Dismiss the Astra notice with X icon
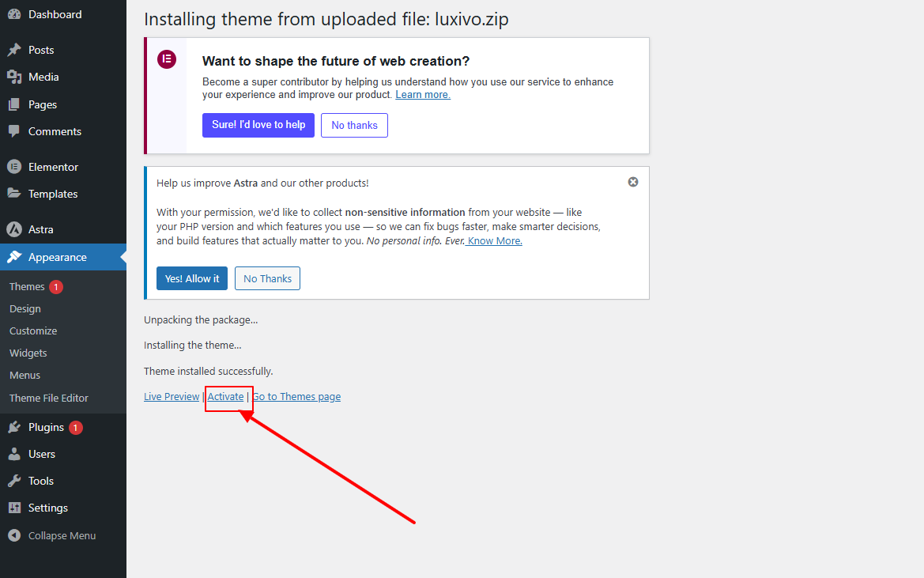The height and width of the screenshot is (578, 924). (633, 182)
